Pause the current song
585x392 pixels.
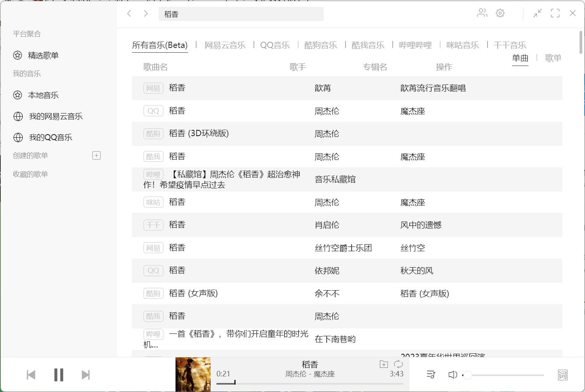pos(58,375)
